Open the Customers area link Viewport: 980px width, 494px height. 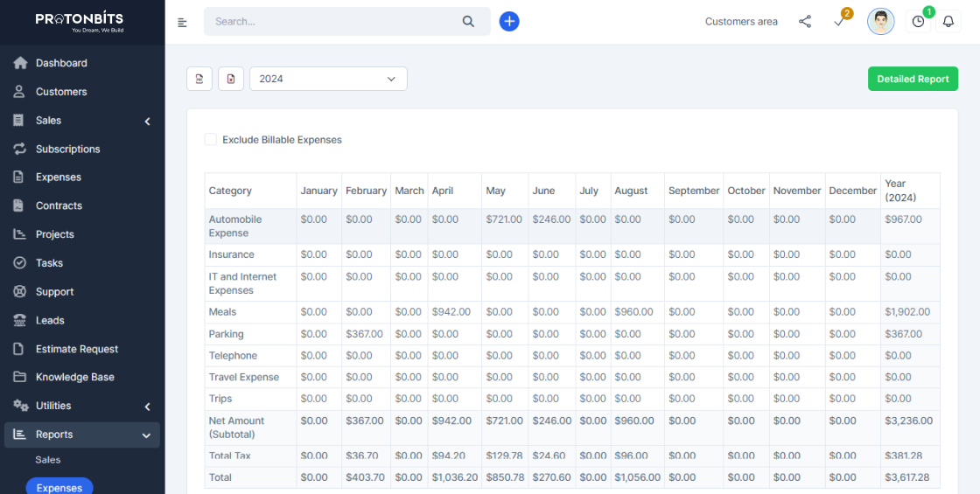pos(741,22)
